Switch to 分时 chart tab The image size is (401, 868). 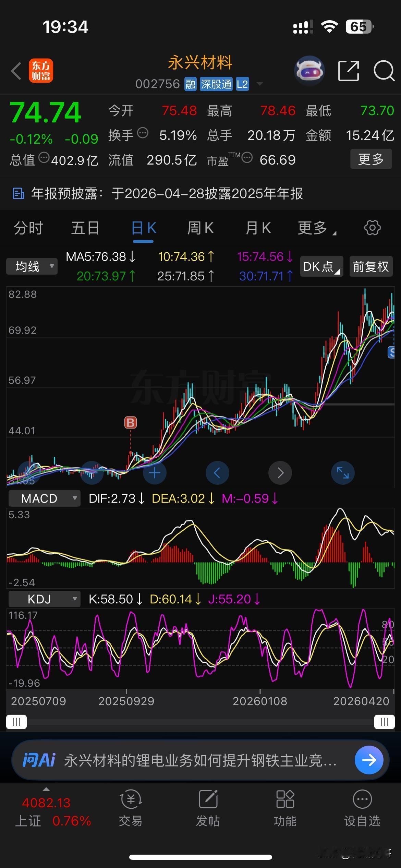28,228
